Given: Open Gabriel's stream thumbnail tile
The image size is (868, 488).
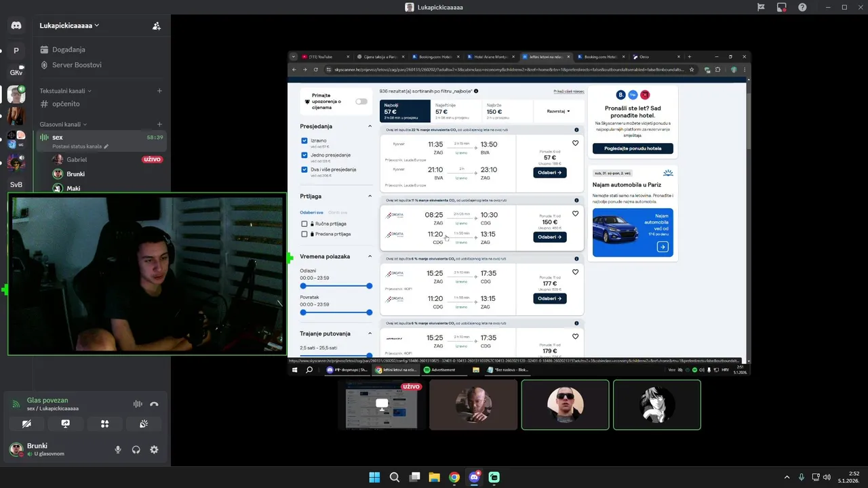Looking at the screenshot, I should (x=382, y=405).
